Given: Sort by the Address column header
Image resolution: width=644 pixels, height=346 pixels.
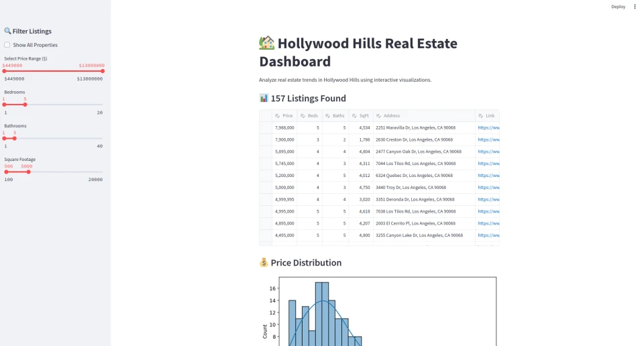Looking at the screenshot, I should point(424,116).
